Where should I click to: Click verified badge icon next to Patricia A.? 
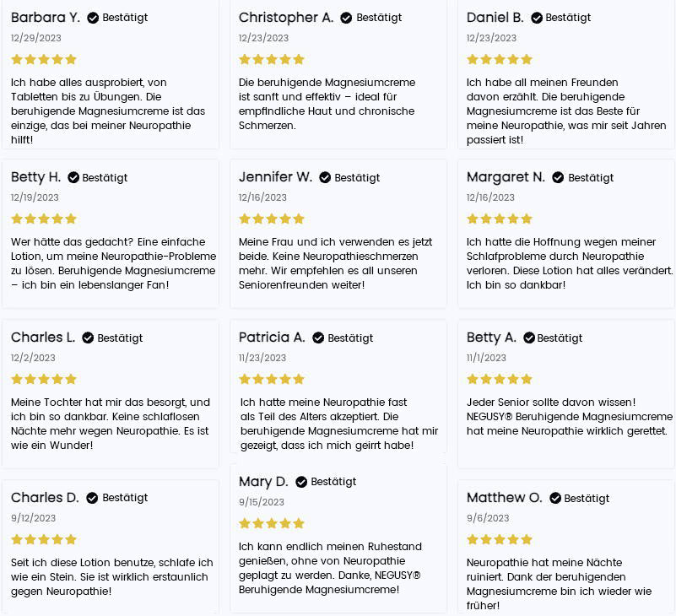pos(318,338)
